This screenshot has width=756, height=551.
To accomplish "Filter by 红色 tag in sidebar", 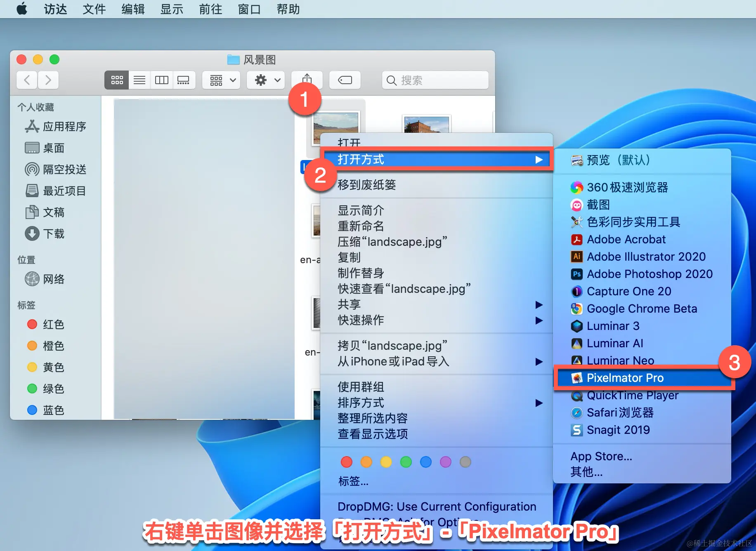I will [45, 325].
